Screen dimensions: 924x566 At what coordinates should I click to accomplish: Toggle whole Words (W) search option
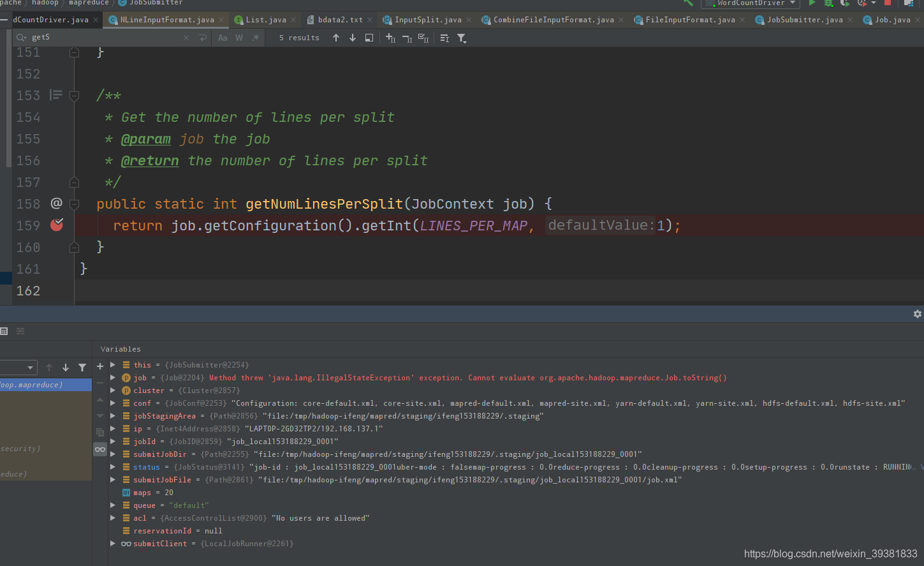pyautogui.click(x=239, y=38)
